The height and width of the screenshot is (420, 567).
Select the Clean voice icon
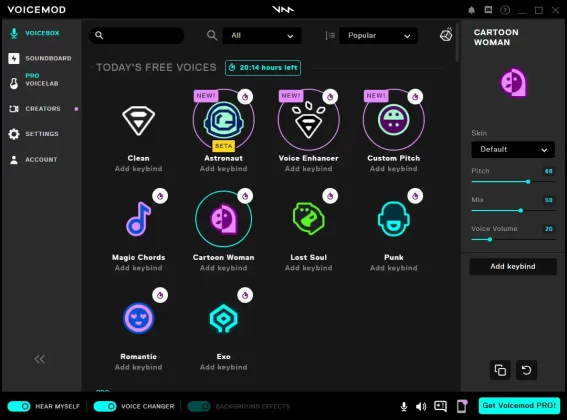(138, 120)
